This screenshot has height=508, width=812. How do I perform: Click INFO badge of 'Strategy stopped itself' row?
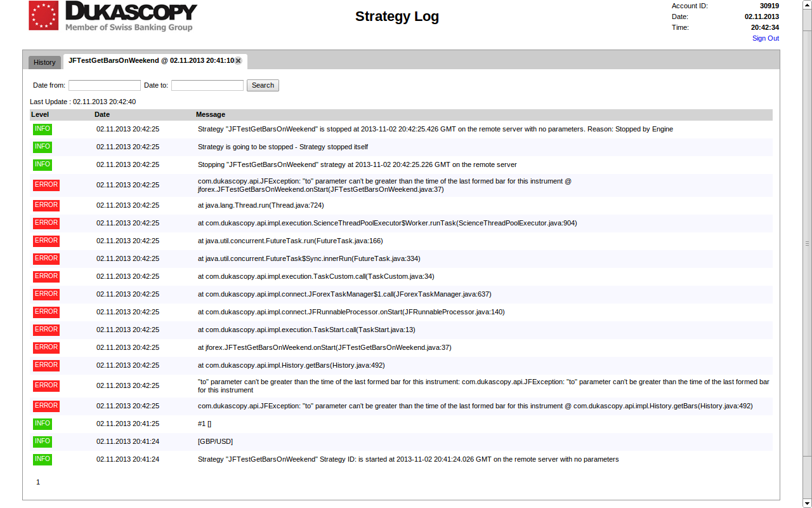click(x=43, y=147)
